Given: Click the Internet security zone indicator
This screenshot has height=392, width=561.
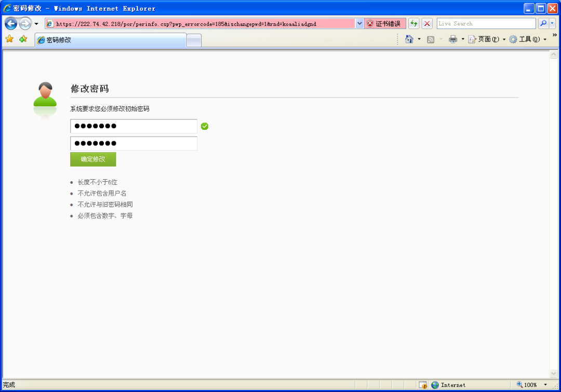Looking at the screenshot, I should pyautogui.click(x=449, y=385).
